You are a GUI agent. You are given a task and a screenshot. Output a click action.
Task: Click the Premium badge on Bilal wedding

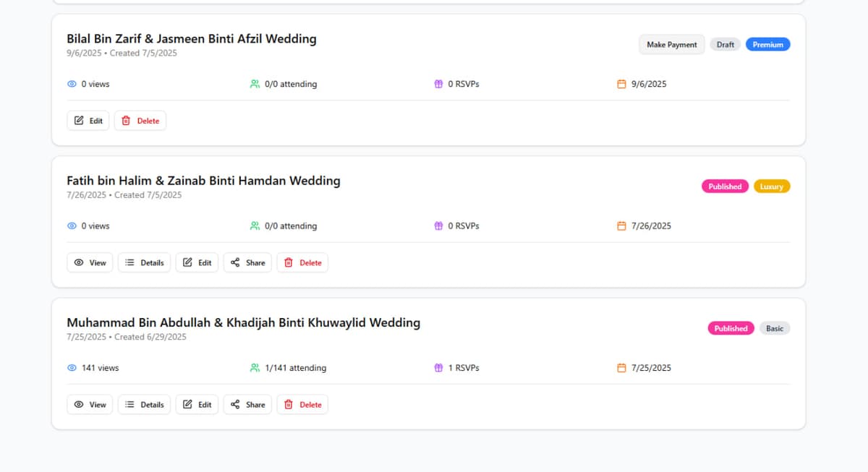767,45
